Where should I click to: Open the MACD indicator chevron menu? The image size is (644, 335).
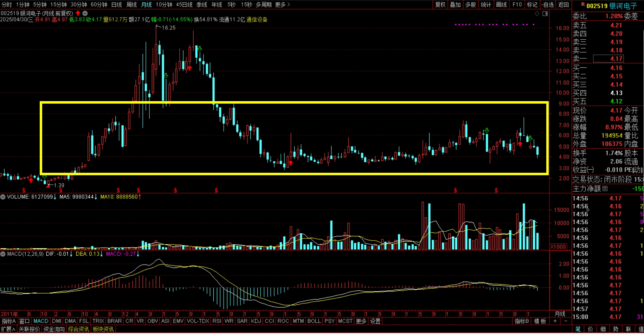point(3,254)
